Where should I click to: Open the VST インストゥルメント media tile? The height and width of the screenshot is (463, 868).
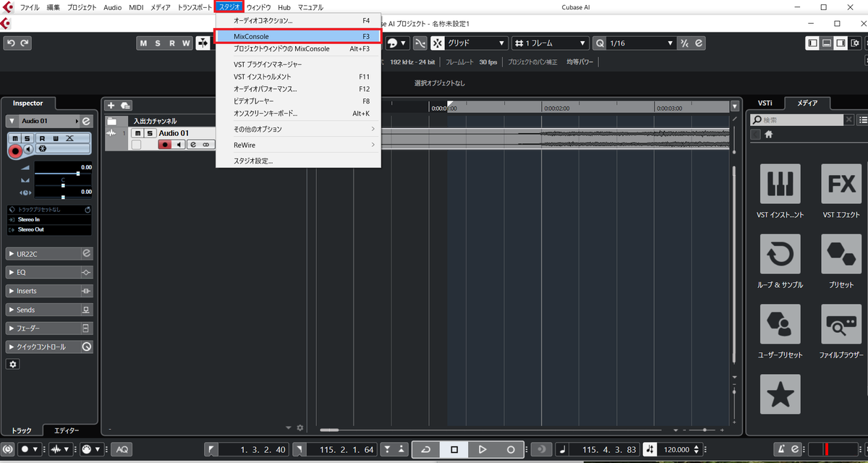780,184
